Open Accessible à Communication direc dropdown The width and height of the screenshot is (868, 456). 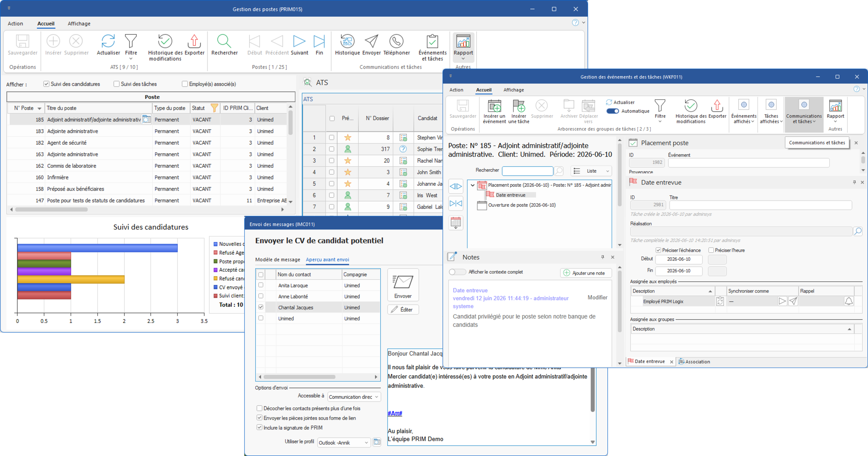(x=354, y=397)
